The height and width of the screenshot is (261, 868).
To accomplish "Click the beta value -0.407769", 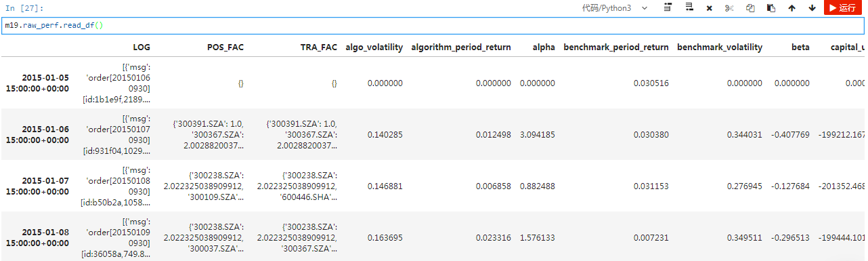I will (x=790, y=135).
